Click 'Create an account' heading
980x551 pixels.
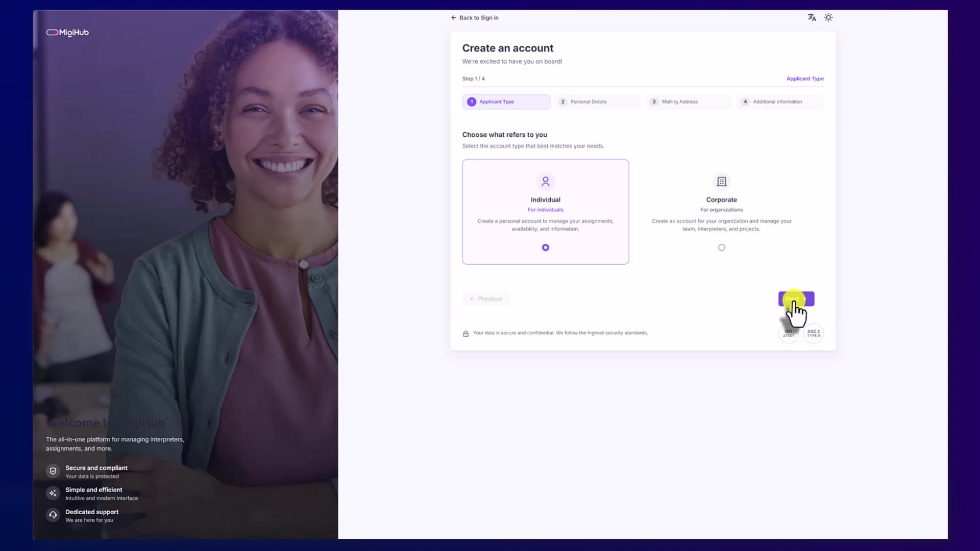[x=507, y=48]
